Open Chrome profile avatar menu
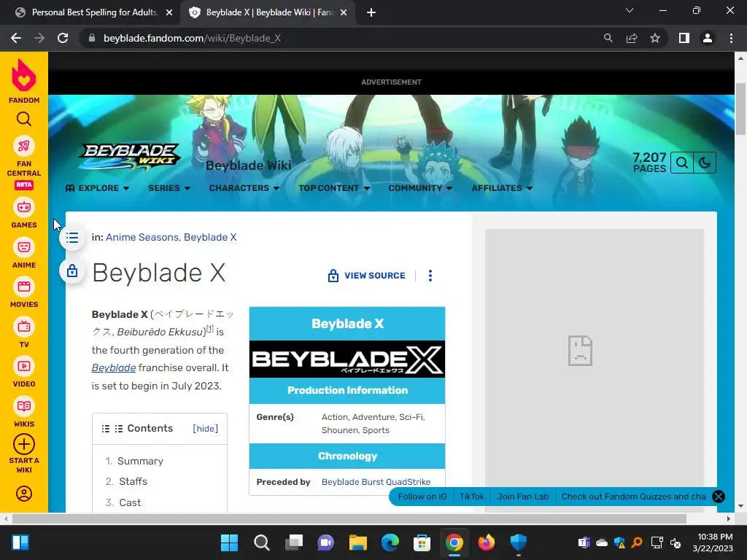The width and height of the screenshot is (747, 560). [708, 38]
